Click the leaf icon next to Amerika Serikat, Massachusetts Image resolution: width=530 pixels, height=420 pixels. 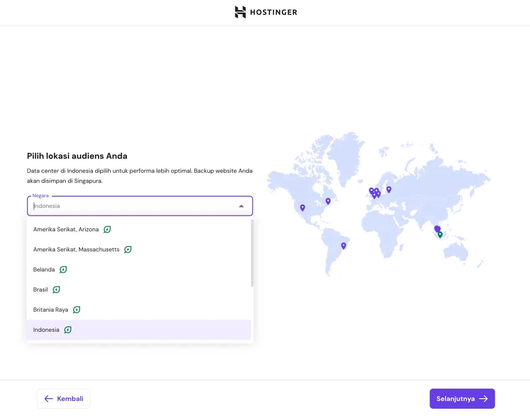point(128,250)
